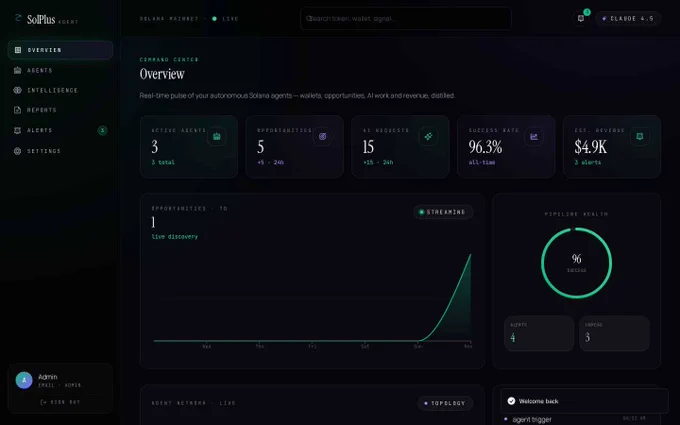The image size is (680, 425).
Task: Click the SolPlus logo icon
Action: click(18, 18)
